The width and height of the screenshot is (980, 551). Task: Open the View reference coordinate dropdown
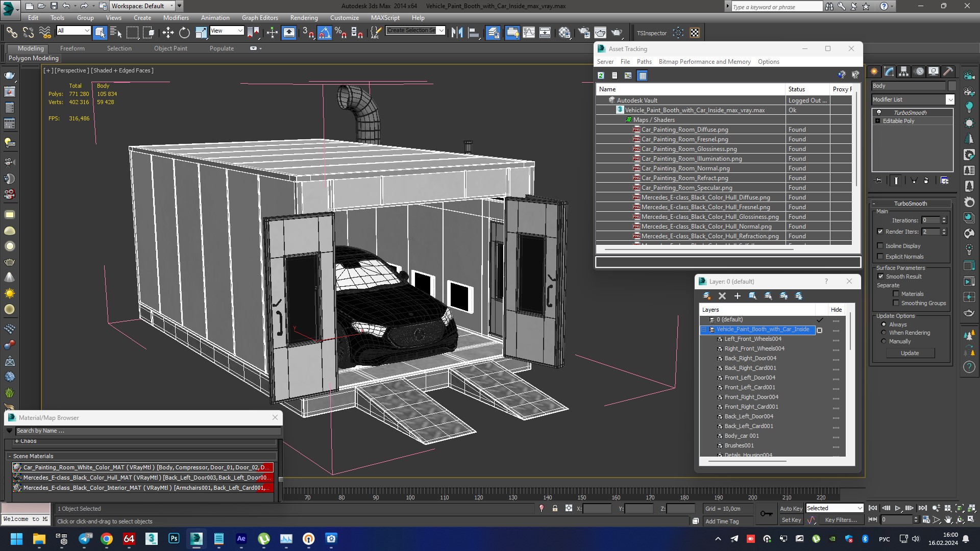227,31
